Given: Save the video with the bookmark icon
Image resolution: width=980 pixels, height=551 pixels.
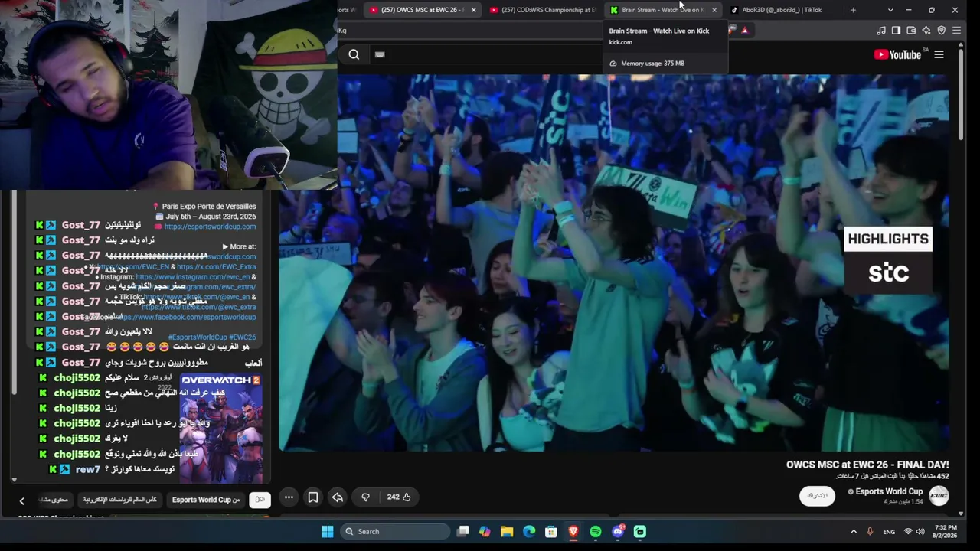Looking at the screenshot, I should coord(313,497).
